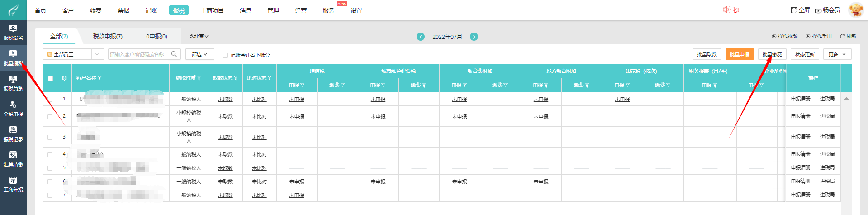The height and width of the screenshot is (215, 868).
Task: Click table column settings gear
Action: point(64,78)
